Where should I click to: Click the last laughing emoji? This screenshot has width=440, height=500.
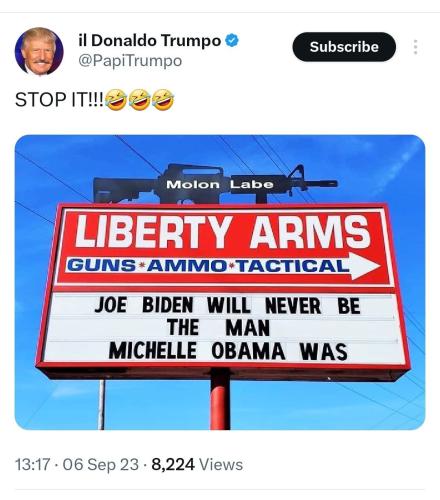[163, 99]
